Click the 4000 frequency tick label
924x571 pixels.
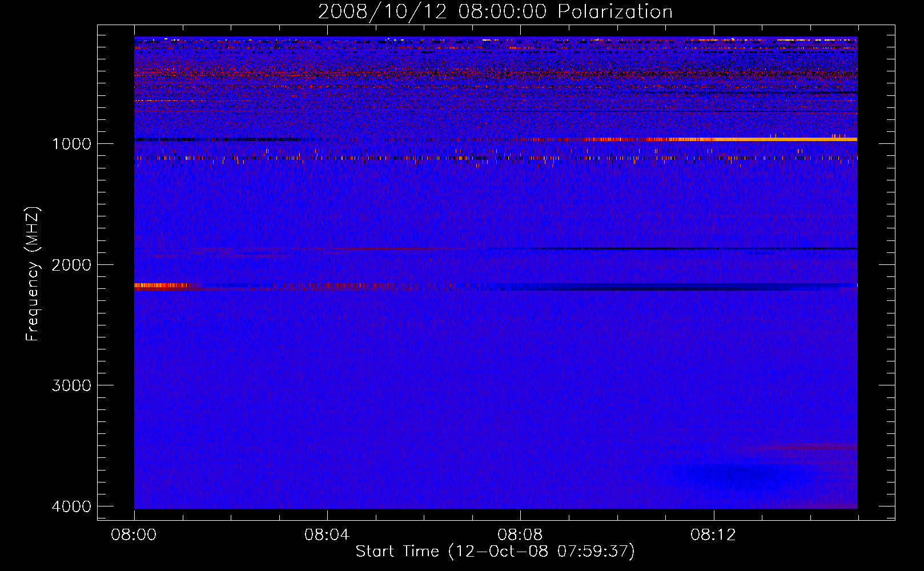(71, 506)
